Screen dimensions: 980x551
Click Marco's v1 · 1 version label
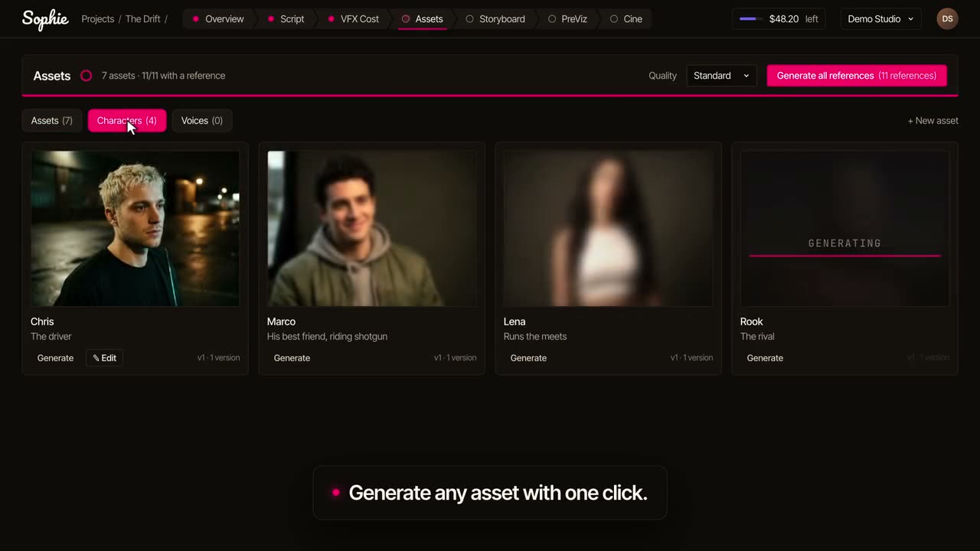(x=455, y=358)
